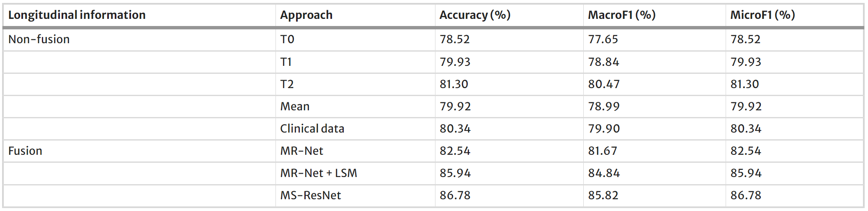
Task: Click the Mean approach cell
Action: click(x=295, y=107)
